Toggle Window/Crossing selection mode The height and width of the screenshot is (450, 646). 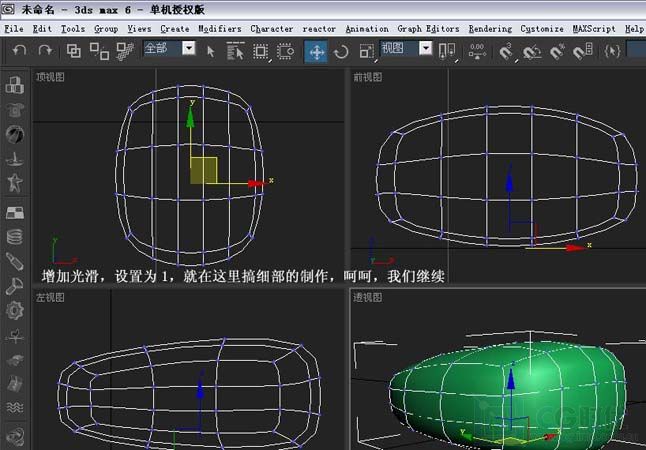pyautogui.click(x=286, y=52)
